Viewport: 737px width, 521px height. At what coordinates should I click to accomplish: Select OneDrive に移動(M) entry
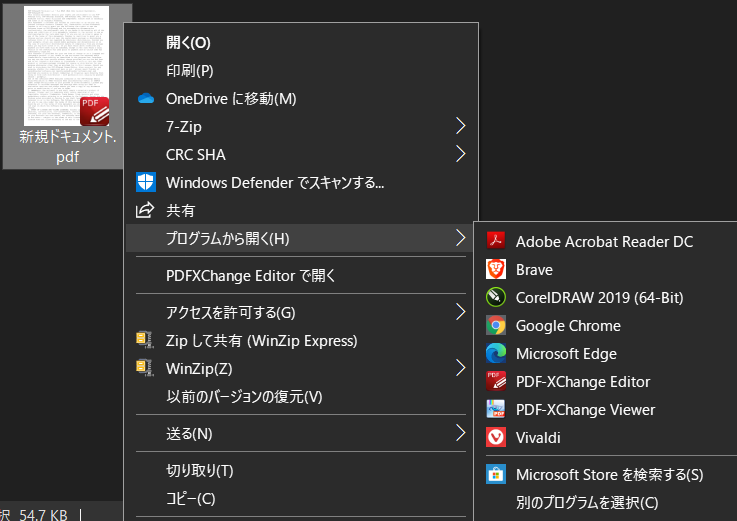point(231,99)
